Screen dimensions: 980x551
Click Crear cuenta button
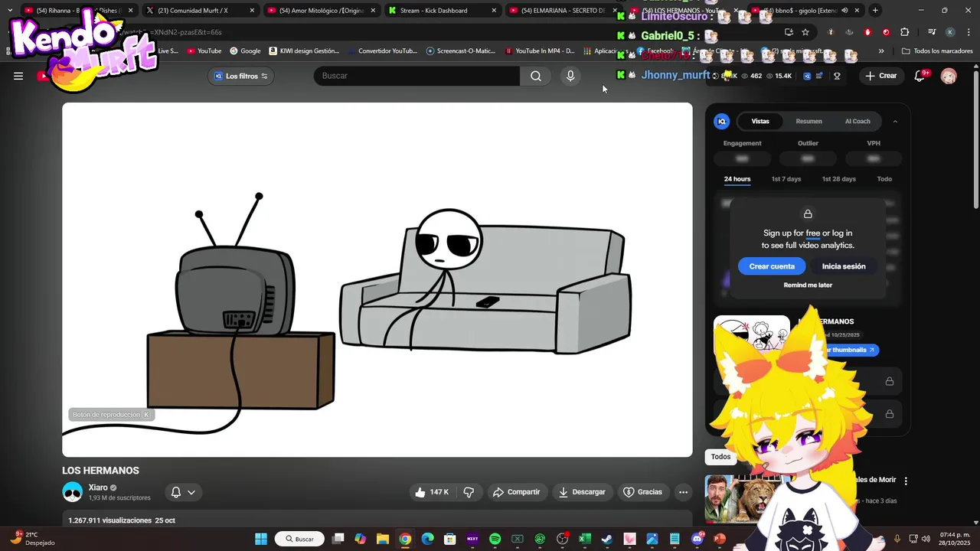point(772,266)
